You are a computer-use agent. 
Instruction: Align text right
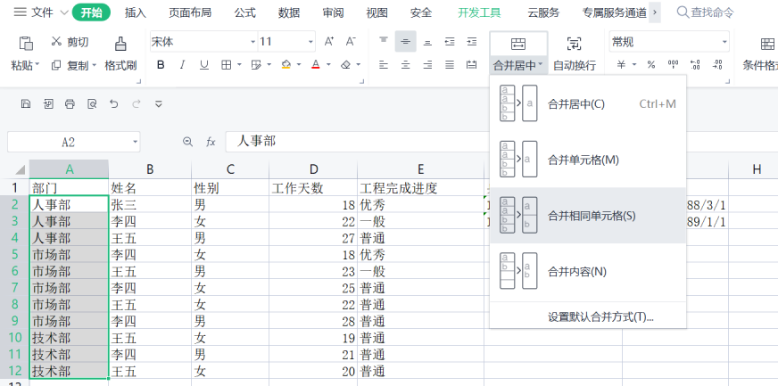coord(427,64)
